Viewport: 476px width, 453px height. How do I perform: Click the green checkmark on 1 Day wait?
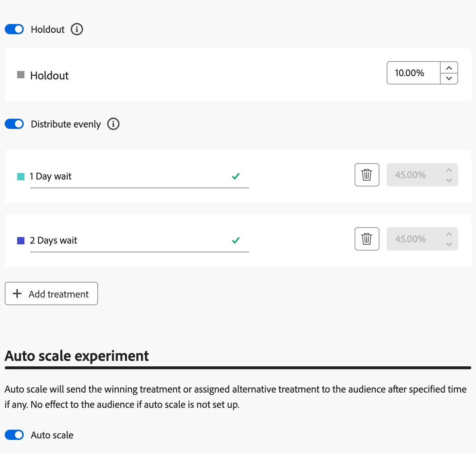click(x=236, y=176)
